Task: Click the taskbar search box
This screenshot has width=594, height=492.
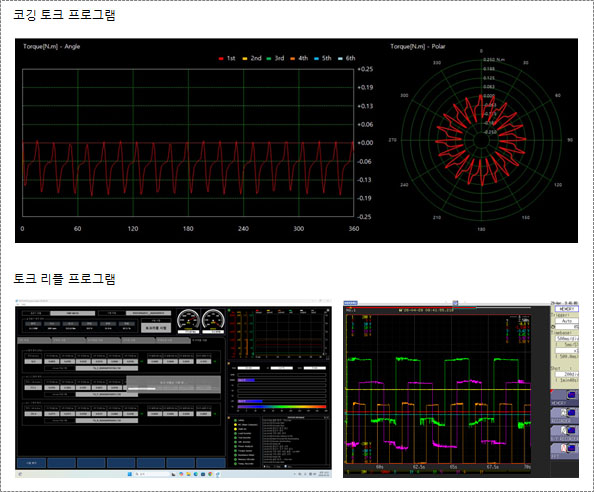Action: 152,474
